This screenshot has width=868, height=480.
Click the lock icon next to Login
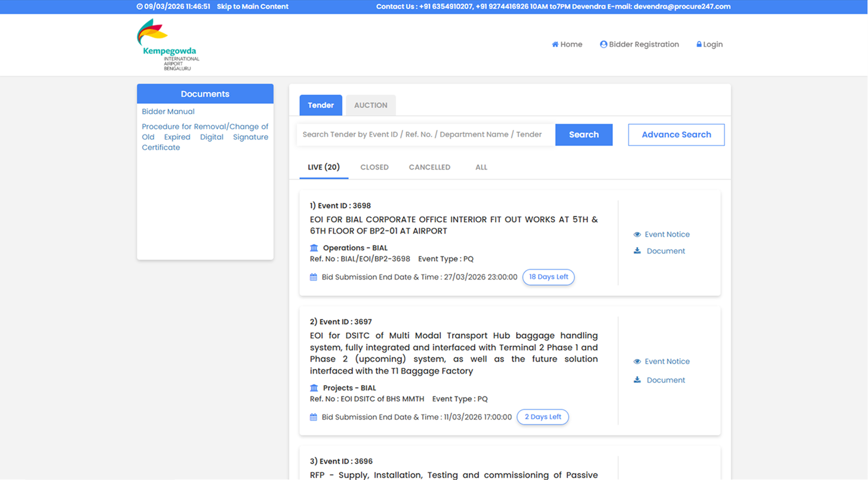point(699,45)
